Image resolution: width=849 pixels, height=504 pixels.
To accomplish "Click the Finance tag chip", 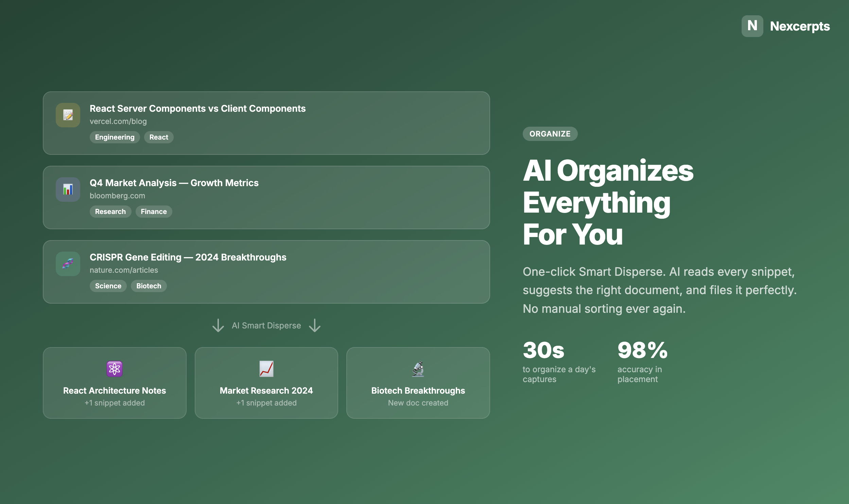I will click(154, 212).
